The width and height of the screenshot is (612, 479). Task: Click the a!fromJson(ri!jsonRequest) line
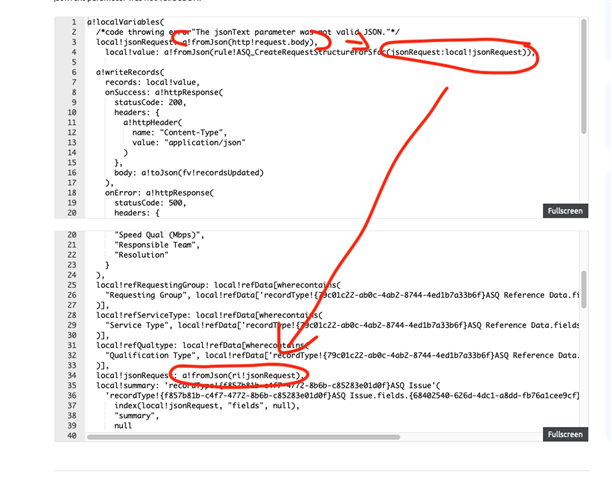tap(200, 376)
